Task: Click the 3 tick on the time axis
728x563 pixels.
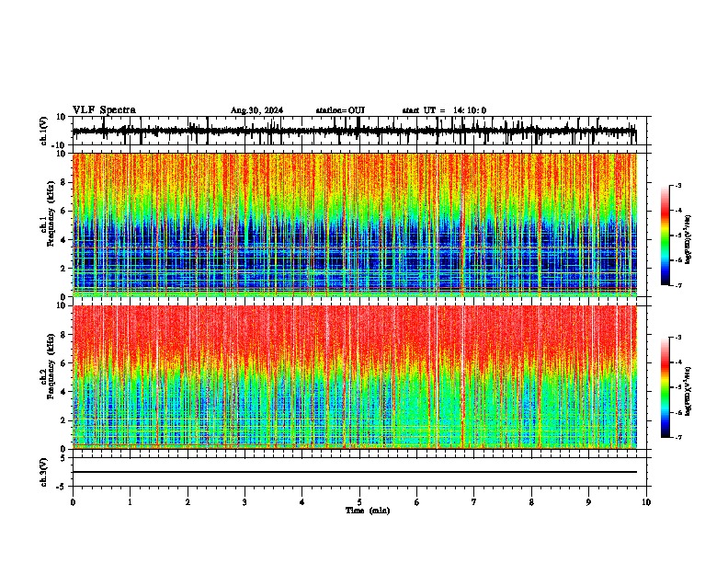Action: click(x=245, y=502)
